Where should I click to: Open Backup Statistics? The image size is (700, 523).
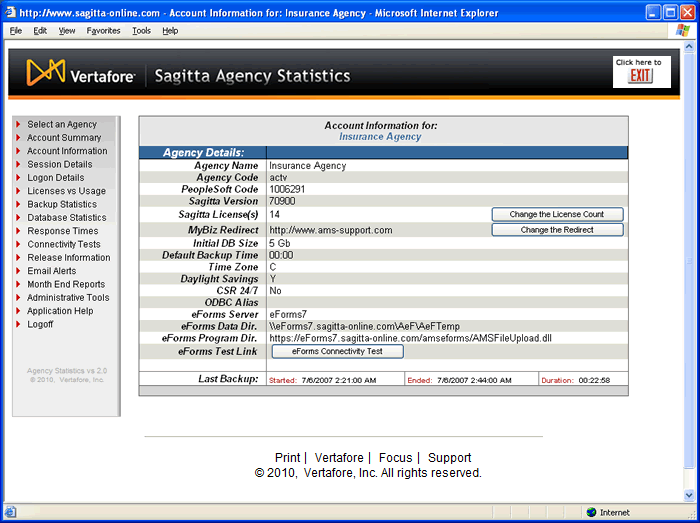62,204
